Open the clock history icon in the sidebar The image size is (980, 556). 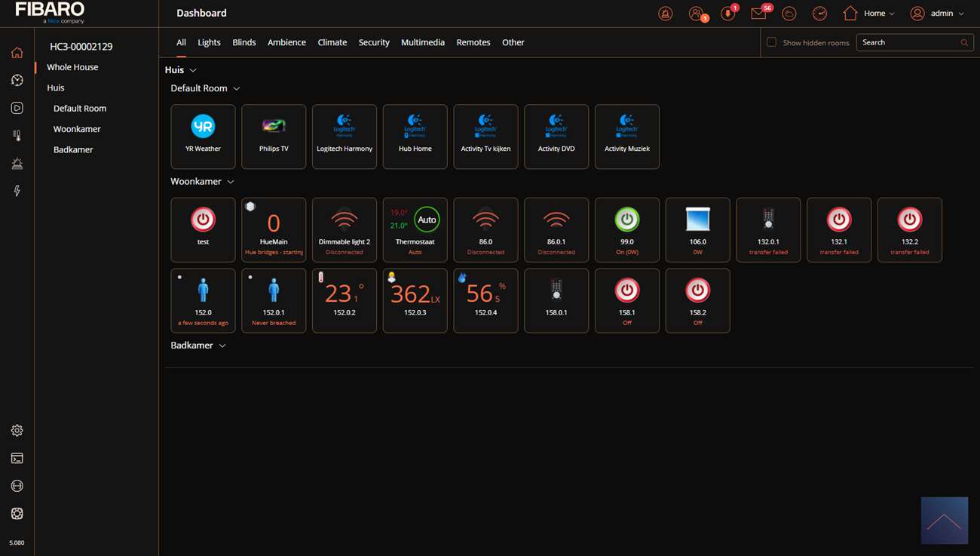pos(17,80)
